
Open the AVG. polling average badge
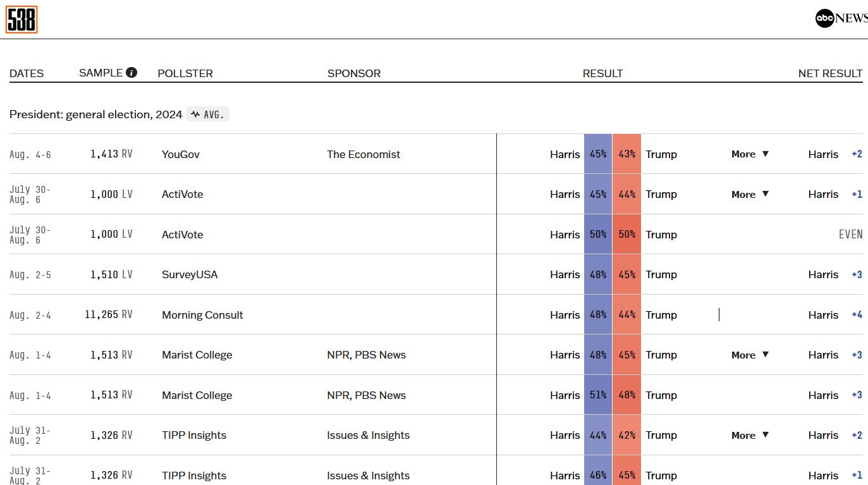tap(209, 114)
